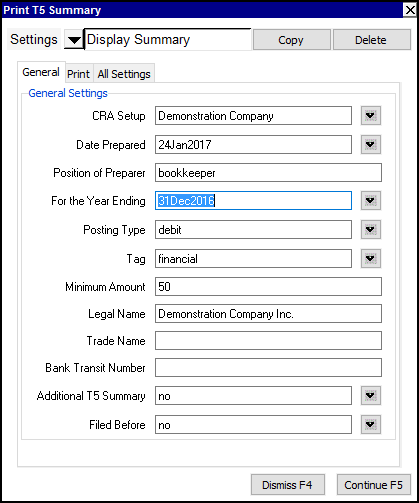
Task: Expand the Tag dropdown arrow
Action: click(371, 259)
